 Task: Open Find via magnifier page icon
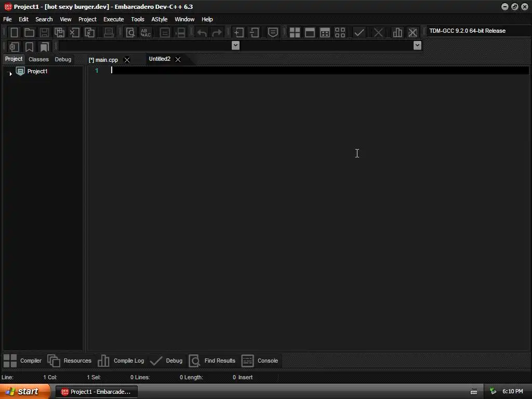(130, 33)
